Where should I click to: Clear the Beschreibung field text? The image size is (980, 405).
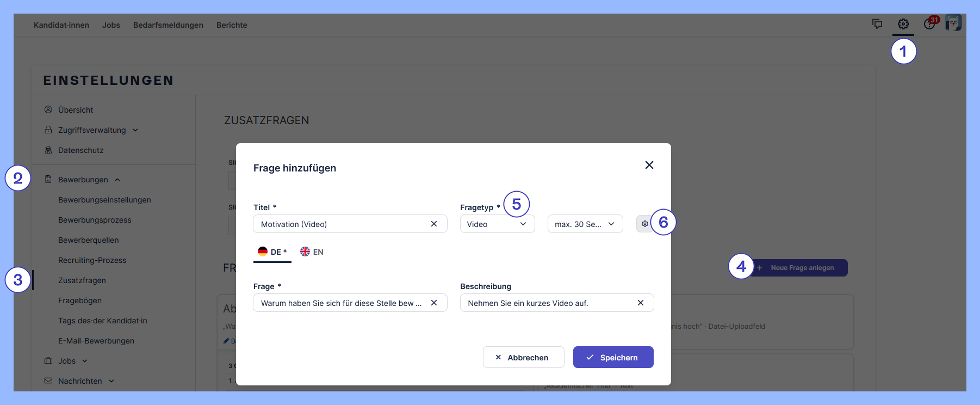640,303
